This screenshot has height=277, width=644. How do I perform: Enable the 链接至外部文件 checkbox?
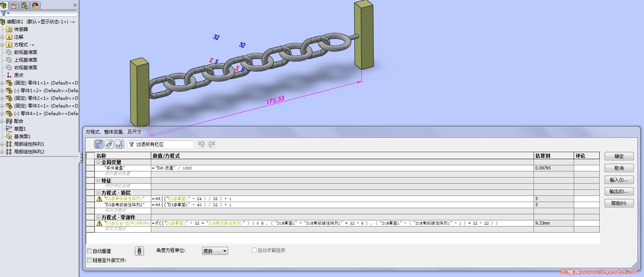[89, 260]
